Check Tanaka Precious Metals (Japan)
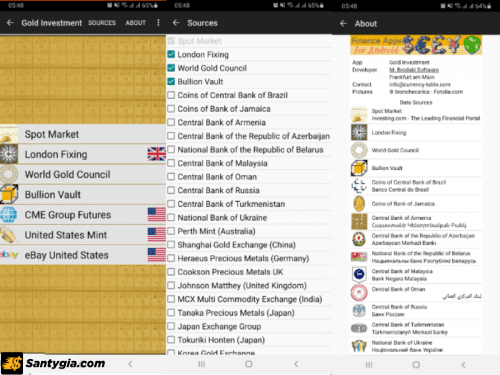This screenshot has width=500, height=375. pos(171,313)
